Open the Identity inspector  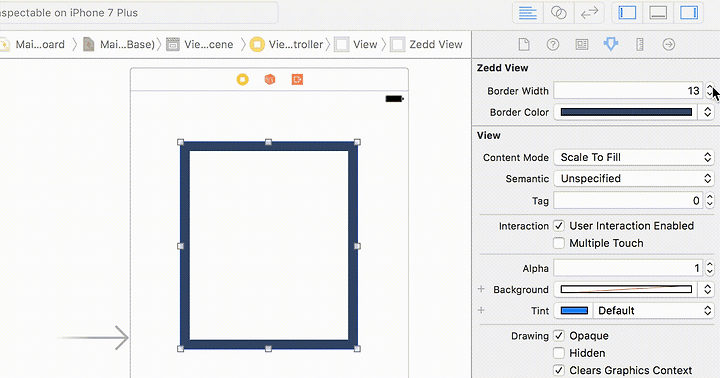[x=582, y=45]
